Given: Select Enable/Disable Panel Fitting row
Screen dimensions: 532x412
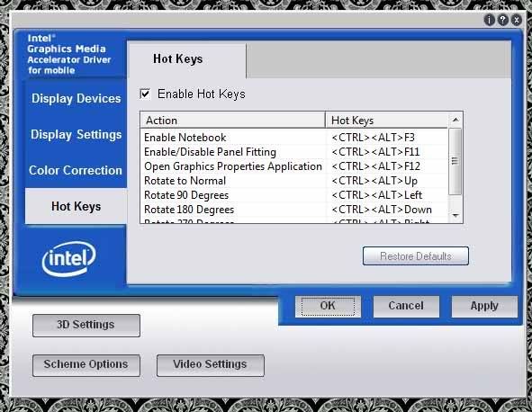Looking at the screenshot, I should pyautogui.click(x=293, y=152).
